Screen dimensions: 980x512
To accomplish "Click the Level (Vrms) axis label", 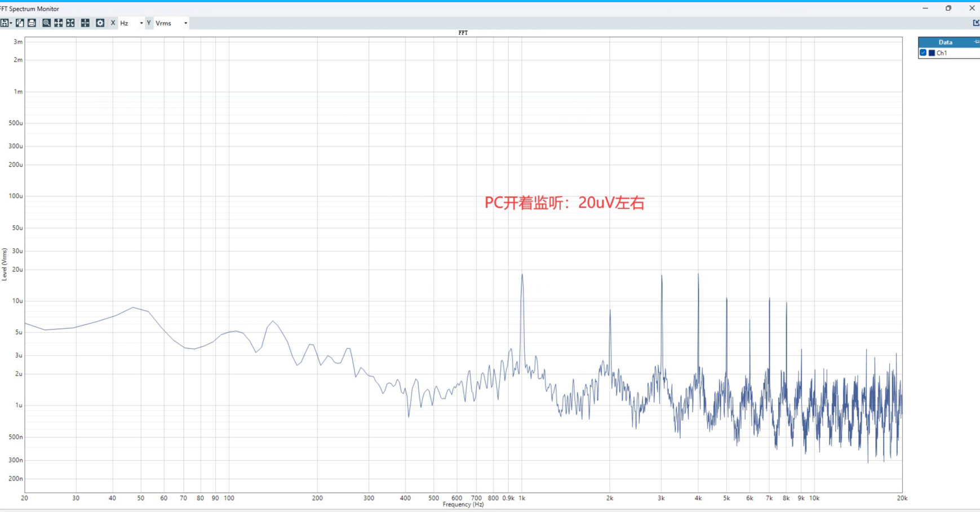I will [5, 264].
